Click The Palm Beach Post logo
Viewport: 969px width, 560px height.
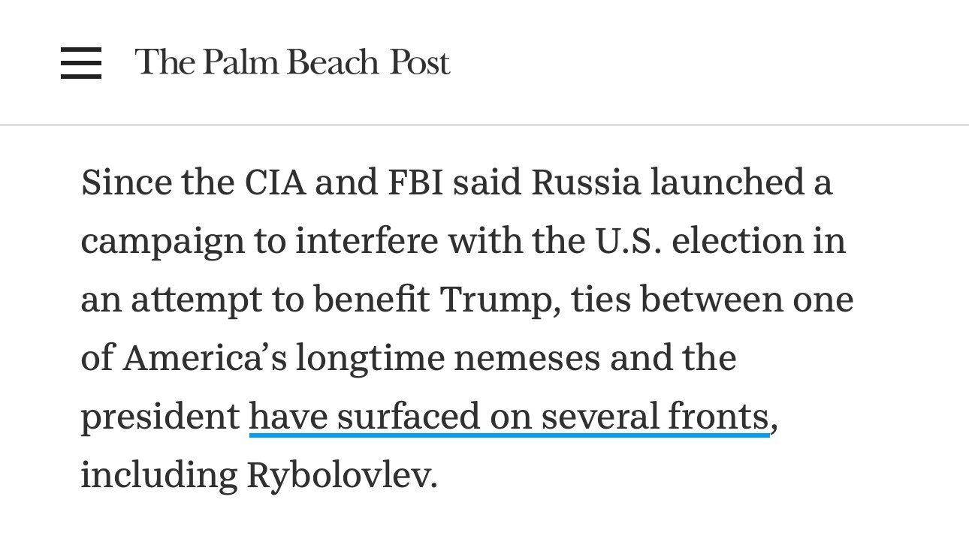[292, 62]
